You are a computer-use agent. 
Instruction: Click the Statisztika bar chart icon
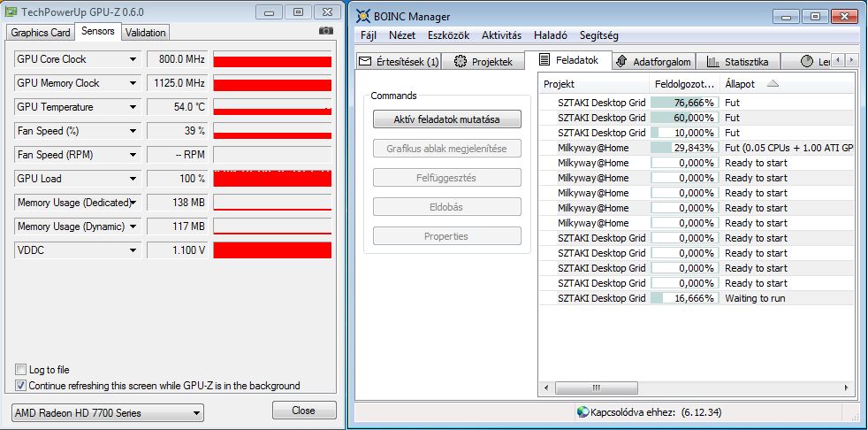713,62
